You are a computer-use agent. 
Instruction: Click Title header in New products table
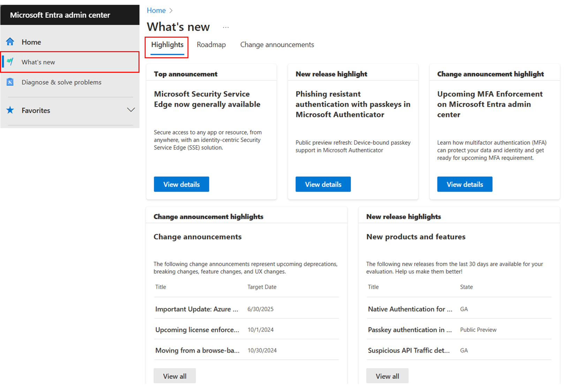(x=373, y=287)
